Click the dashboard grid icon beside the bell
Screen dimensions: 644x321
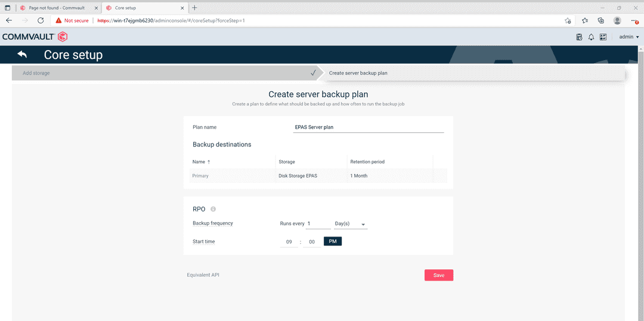click(x=603, y=37)
